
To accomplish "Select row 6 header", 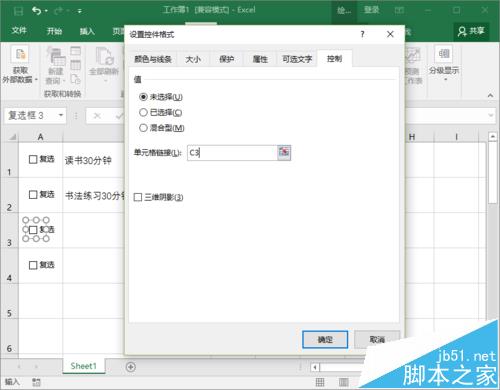I will point(9,336).
